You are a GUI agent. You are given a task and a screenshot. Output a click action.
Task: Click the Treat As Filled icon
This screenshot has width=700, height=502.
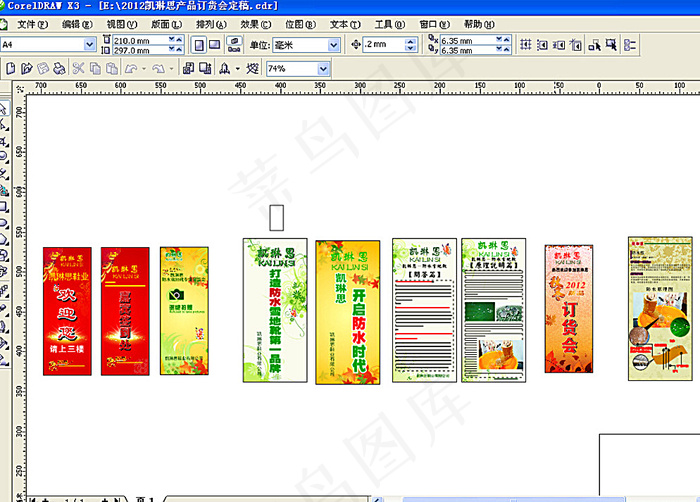611,45
